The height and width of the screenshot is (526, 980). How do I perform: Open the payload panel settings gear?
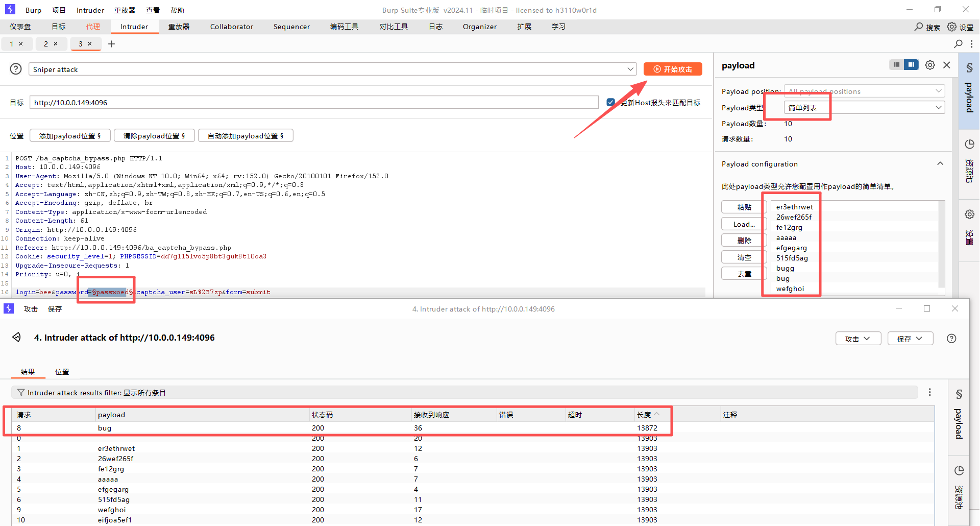[x=930, y=65]
